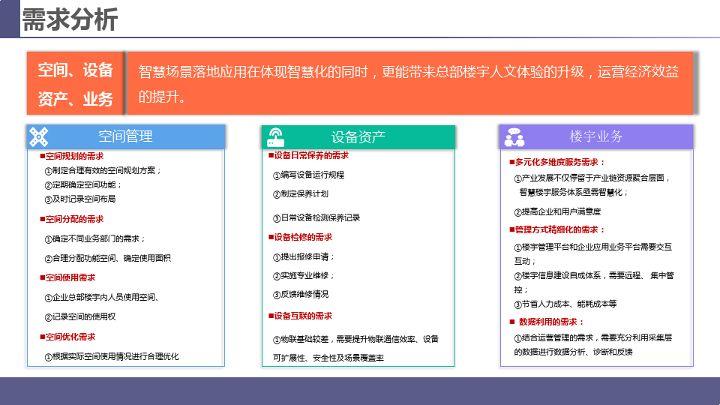The height and width of the screenshot is (405, 720).
Task: Click the orange 空间、设备 资产、业务 label box
Action: (x=75, y=84)
